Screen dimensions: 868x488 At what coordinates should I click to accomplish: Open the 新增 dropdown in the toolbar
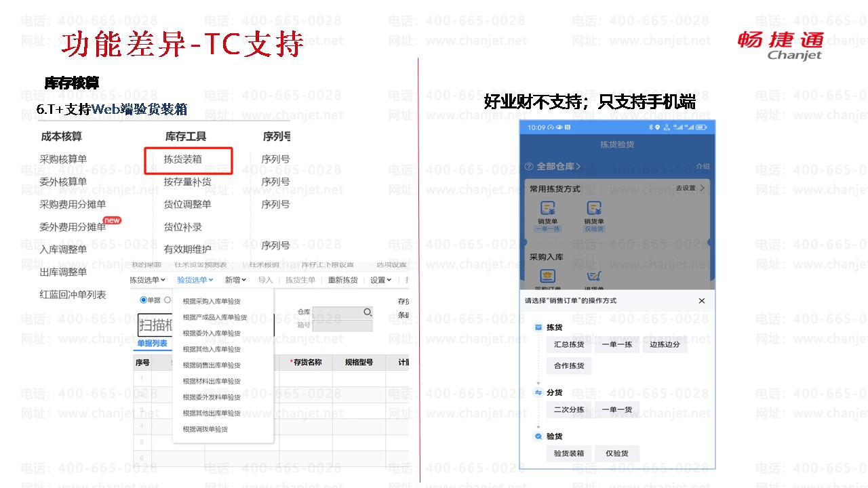[x=235, y=280]
